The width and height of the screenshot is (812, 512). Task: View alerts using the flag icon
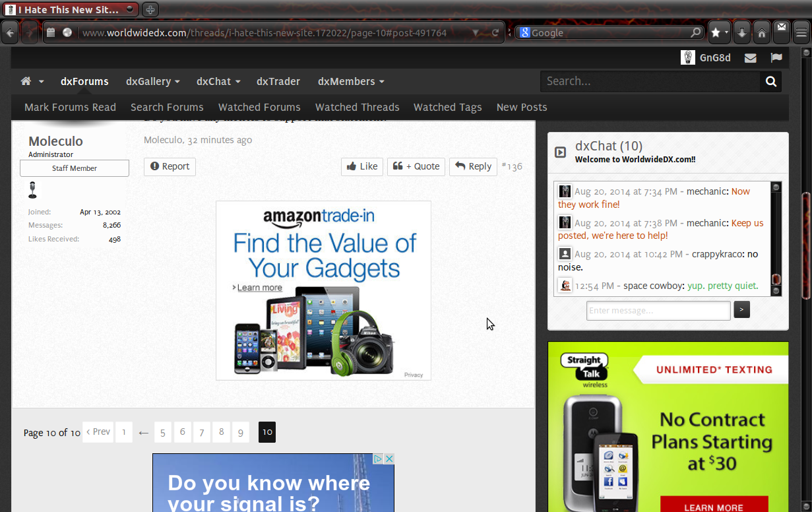(x=776, y=57)
